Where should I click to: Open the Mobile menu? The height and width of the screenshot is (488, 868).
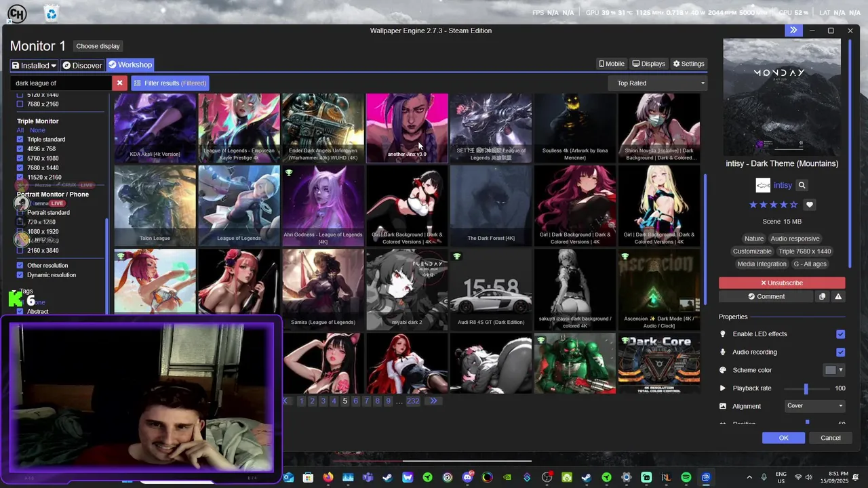(x=611, y=64)
